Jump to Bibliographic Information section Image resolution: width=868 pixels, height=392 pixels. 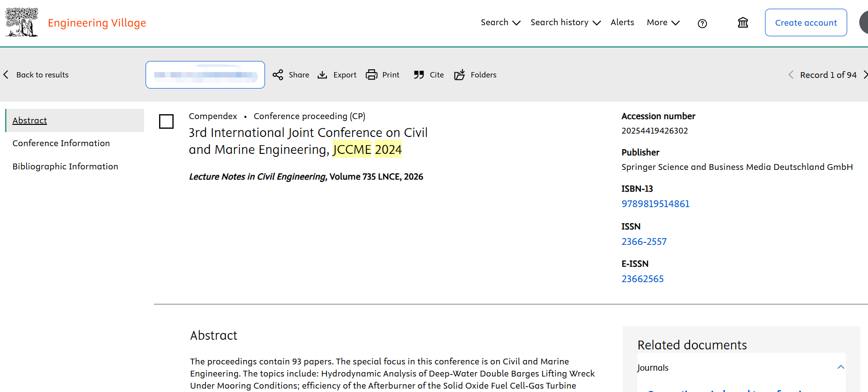pyautogui.click(x=65, y=166)
